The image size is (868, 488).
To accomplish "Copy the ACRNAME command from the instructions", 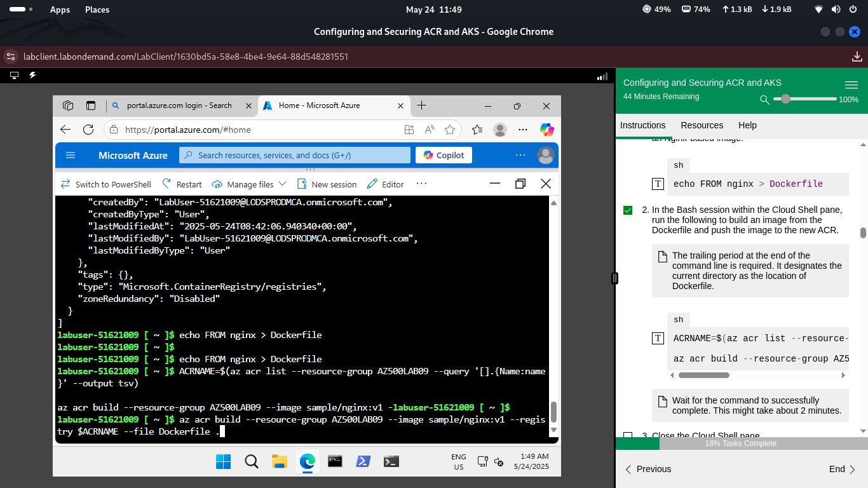I will [658, 338].
